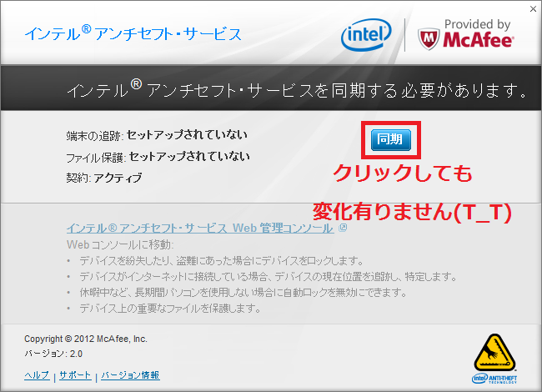Click the 同期する必要があります banner message
The image size is (542, 392).
pyautogui.click(x=298, y=89)
